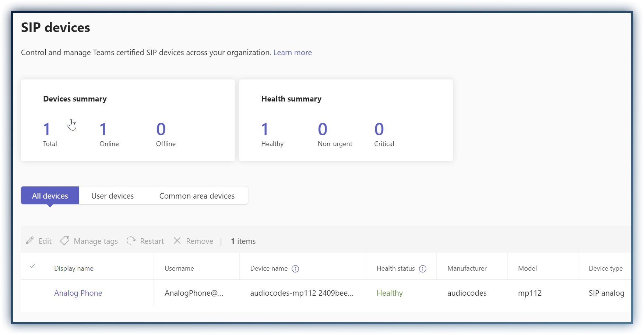Sort by the Display name column header

click(74, 268)
